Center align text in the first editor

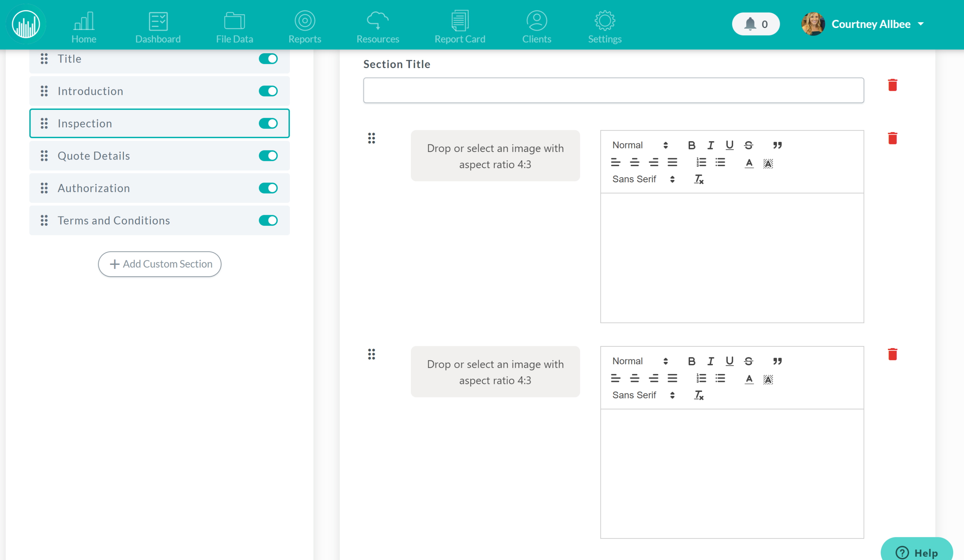pyautogui.click(x=635, y=163)
